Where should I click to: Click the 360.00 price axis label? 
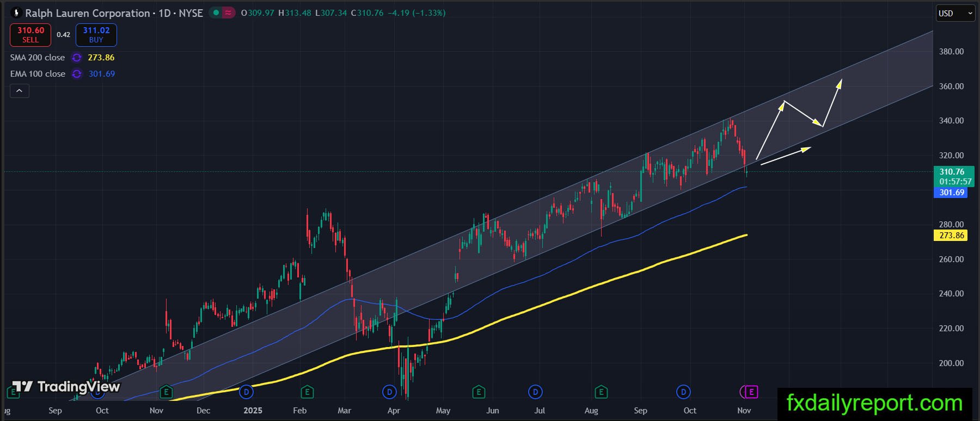click(952, 86)
